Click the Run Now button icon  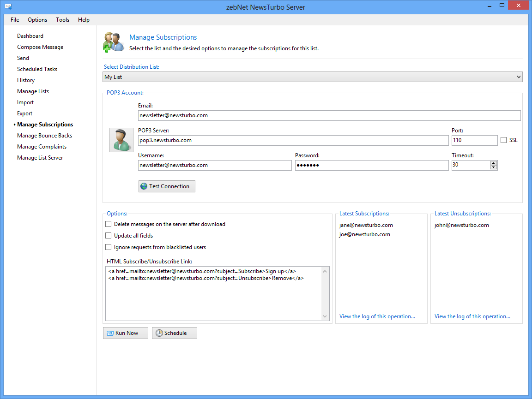[110, 333]
